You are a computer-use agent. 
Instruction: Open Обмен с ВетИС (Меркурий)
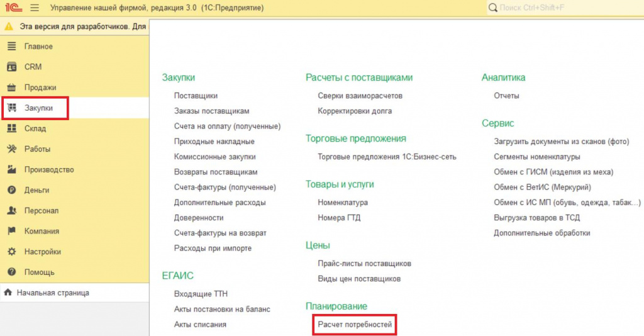tap(542, 187)
